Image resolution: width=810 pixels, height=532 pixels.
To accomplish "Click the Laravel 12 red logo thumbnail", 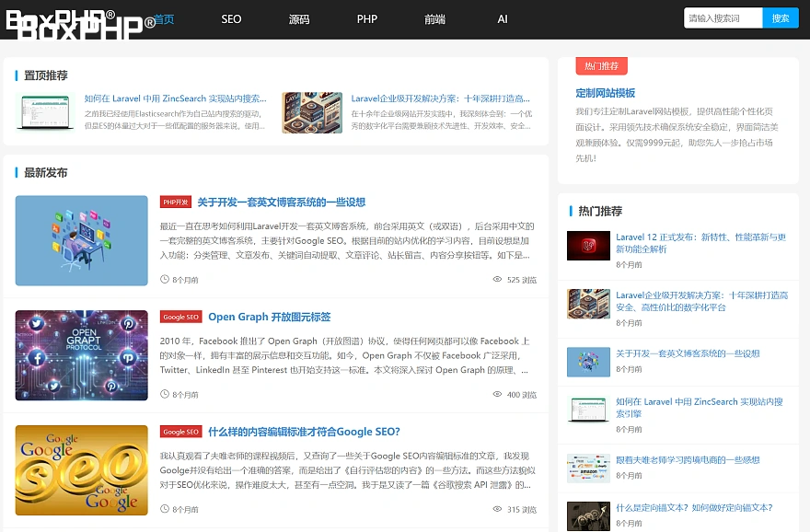I will coord(588,245).
